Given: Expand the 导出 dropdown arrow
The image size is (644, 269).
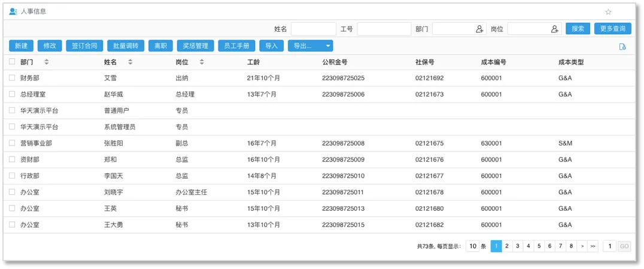Looking at the screenshot, I should pos(327,46).
